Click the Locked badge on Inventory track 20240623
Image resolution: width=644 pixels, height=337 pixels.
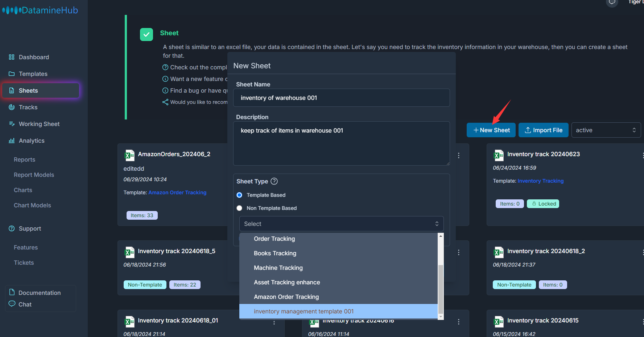543,204
